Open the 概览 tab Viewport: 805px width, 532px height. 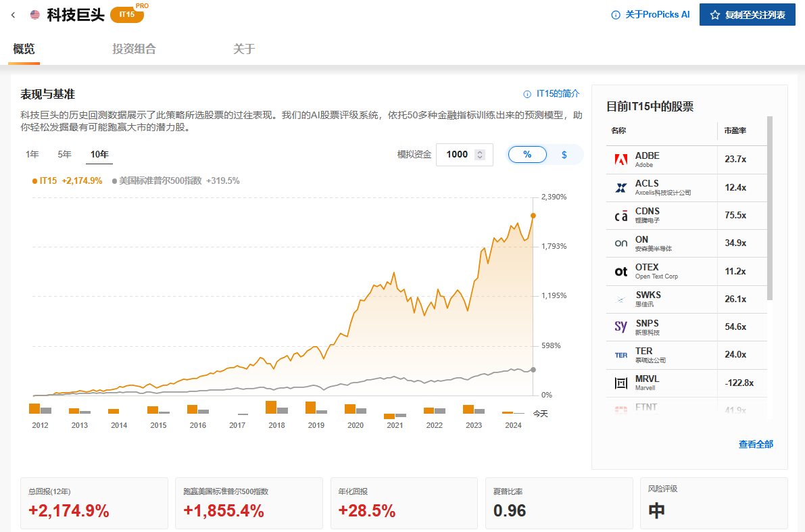(x=24, y=49)
